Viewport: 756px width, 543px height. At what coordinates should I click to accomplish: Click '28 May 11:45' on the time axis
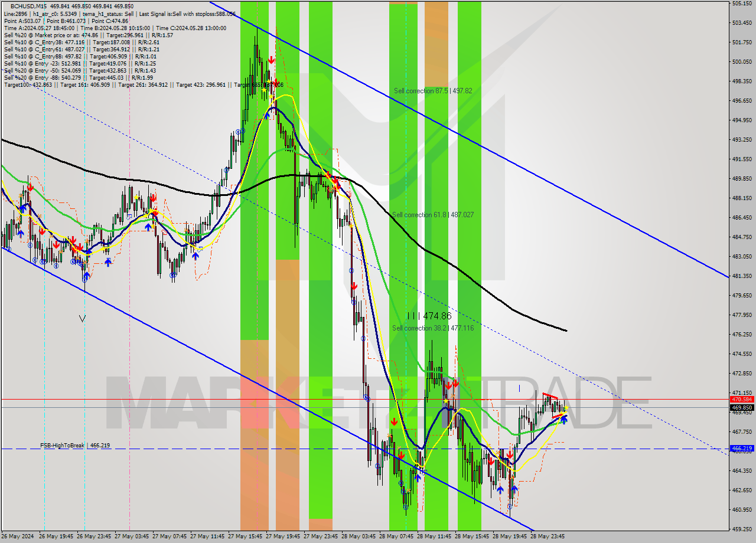[x=434, y=537]
